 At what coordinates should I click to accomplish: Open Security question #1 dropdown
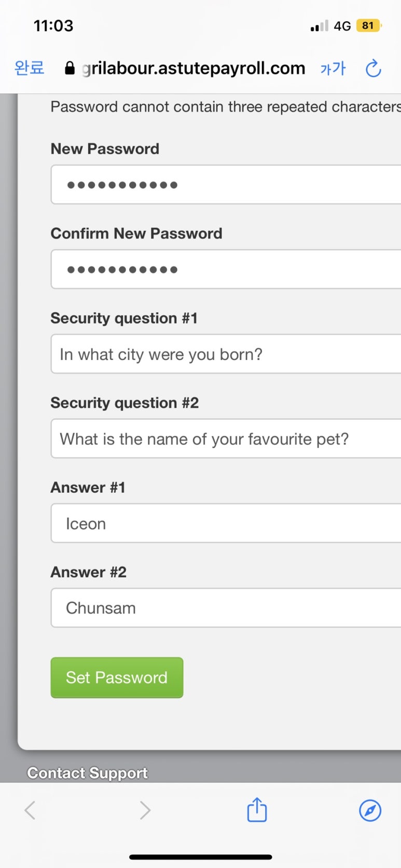[226, 354]
